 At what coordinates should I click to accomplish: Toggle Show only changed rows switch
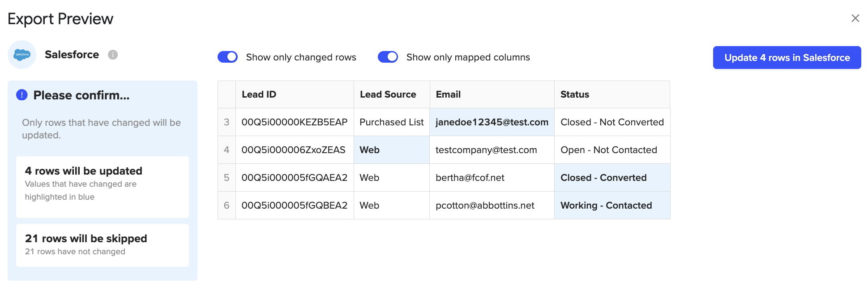coord(227,57)
